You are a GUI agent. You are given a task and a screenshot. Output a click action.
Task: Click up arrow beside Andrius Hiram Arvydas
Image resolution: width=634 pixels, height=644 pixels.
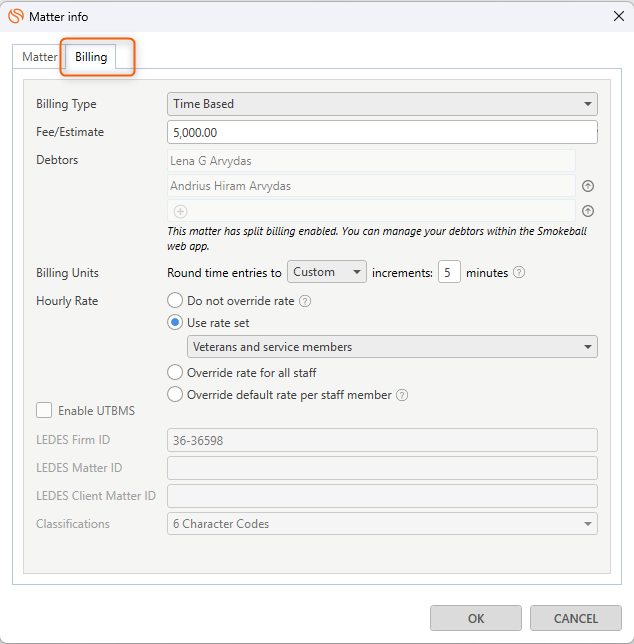[x=588, y=186]
